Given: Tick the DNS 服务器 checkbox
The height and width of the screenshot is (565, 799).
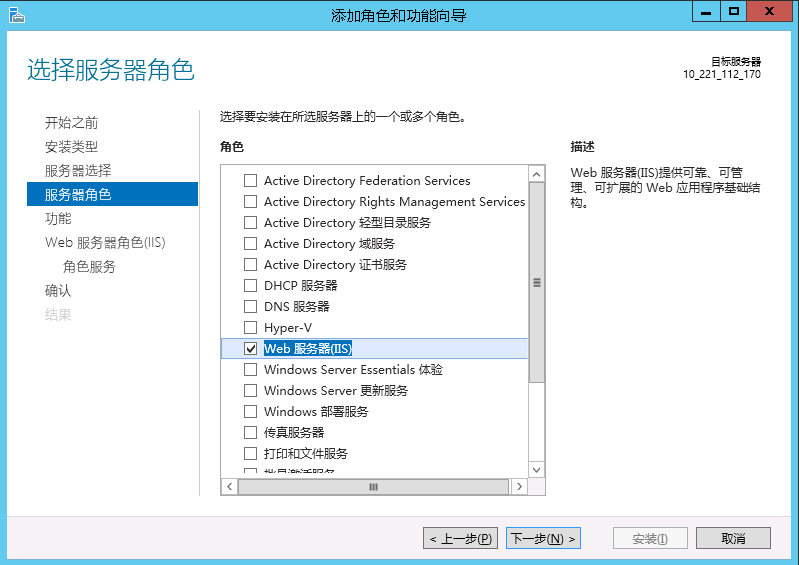Looking at the screenshot, I should tap(251, 307).
